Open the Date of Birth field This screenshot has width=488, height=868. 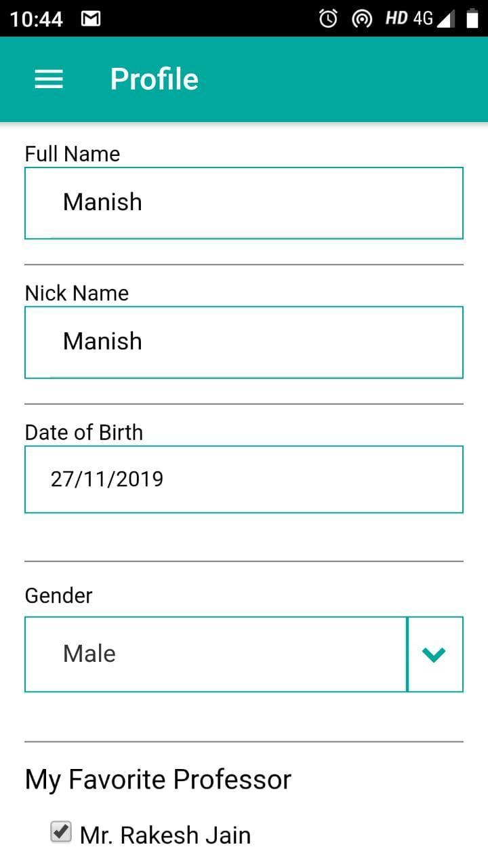244,479
